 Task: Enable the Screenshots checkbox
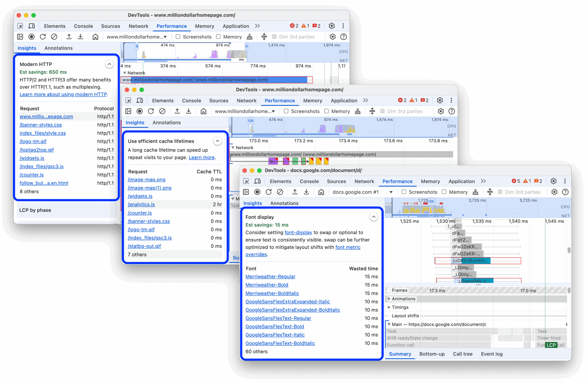pyautogui.click(x=178, y=37)
